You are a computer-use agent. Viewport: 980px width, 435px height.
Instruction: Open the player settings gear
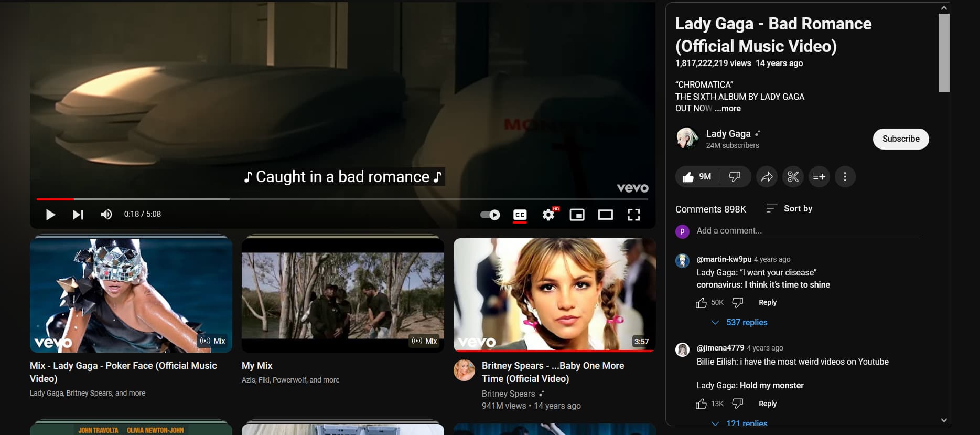(549, 215)
